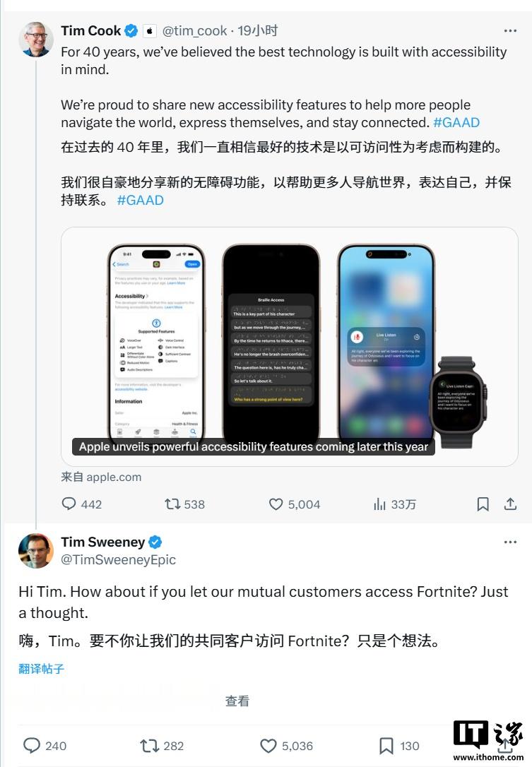
Task: Open the Apple accessibility features link card
Action: [289, 346]
